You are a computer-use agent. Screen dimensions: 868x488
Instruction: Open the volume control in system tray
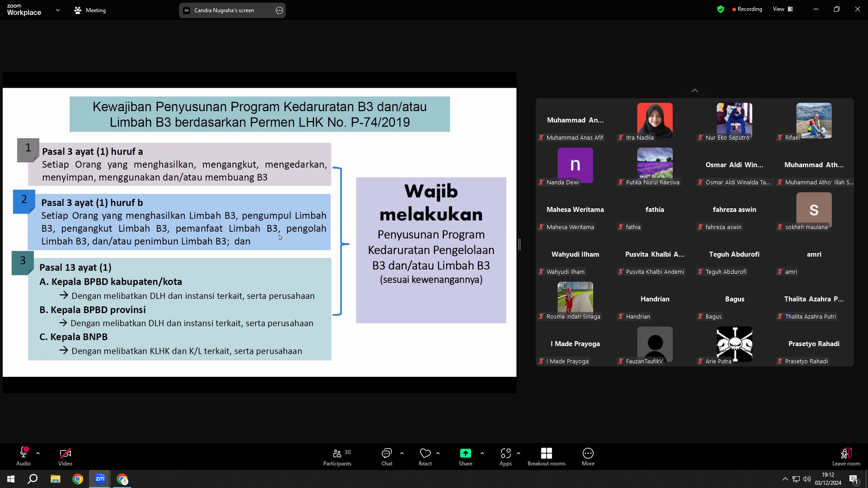coord(807,479)
